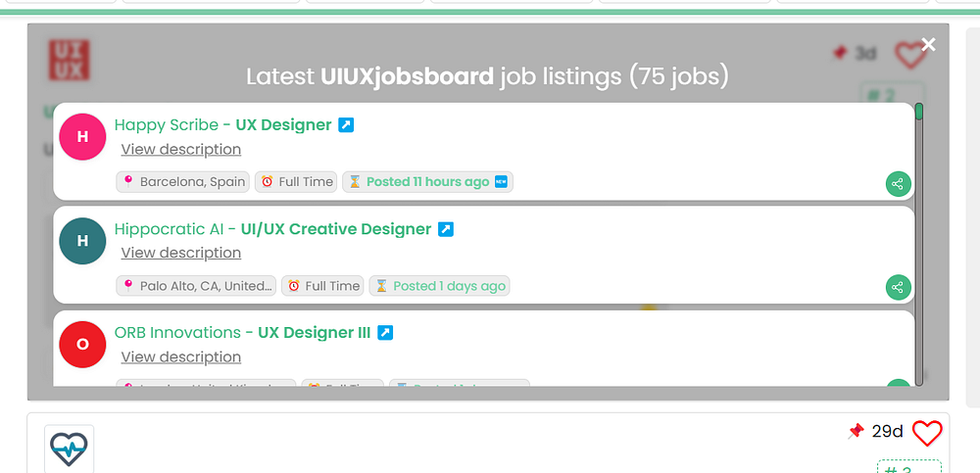Viewport: 980px width, 473px height.
Task: Expand Happy Scribe View description
Action: (180, 149)
